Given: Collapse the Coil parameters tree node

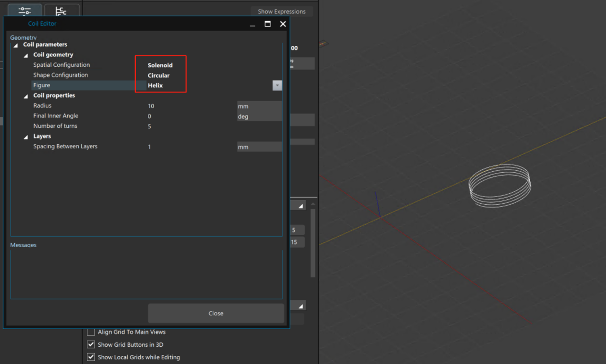Looking at the screenshot, I should [x=16, y=45].
